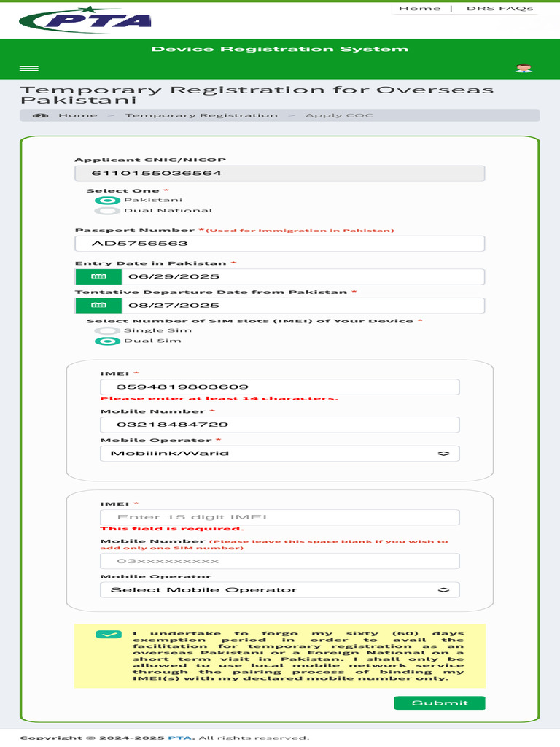Click the Entry Date input 06/29/2025

303,276
